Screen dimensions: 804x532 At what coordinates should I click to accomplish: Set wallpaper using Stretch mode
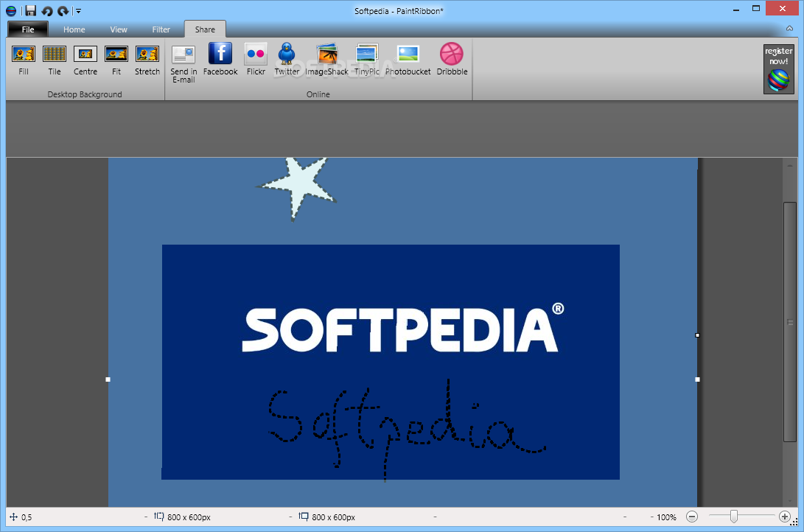tap(147, 60)
